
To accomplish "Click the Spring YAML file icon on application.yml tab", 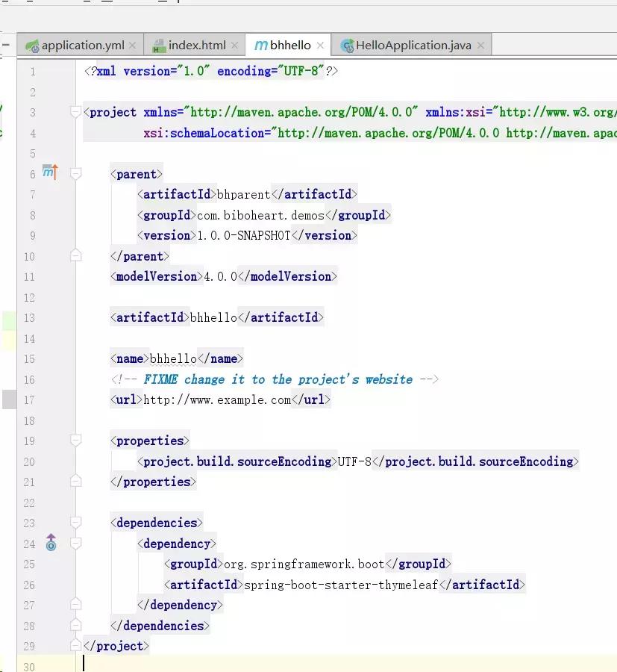I will click(x=33, y=45).
